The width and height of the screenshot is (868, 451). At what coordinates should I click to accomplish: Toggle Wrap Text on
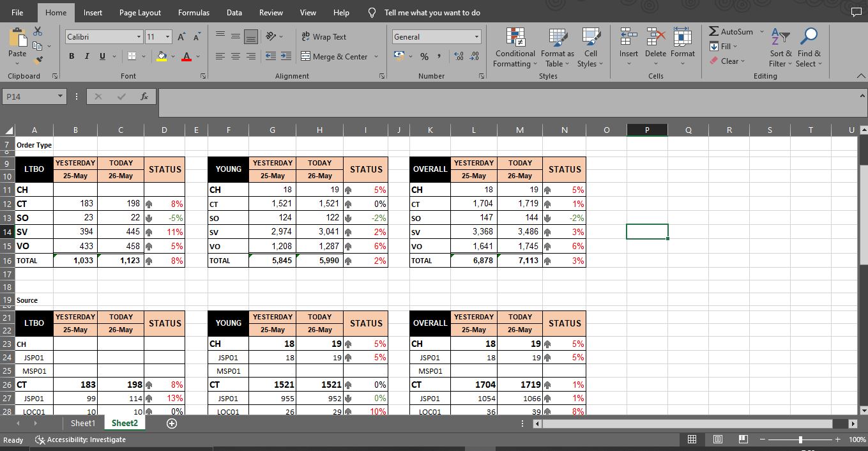(324, 37)
